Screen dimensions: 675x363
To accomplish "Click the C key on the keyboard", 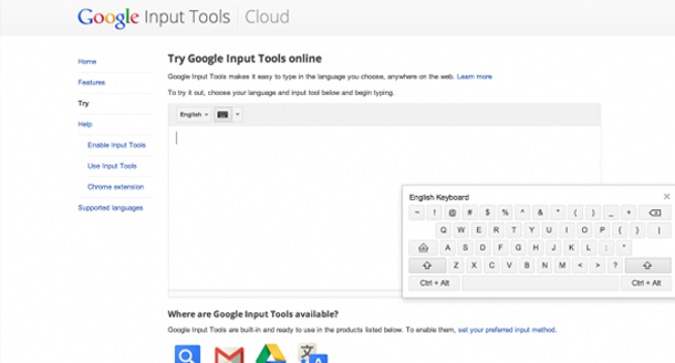I will coord(491,266).
